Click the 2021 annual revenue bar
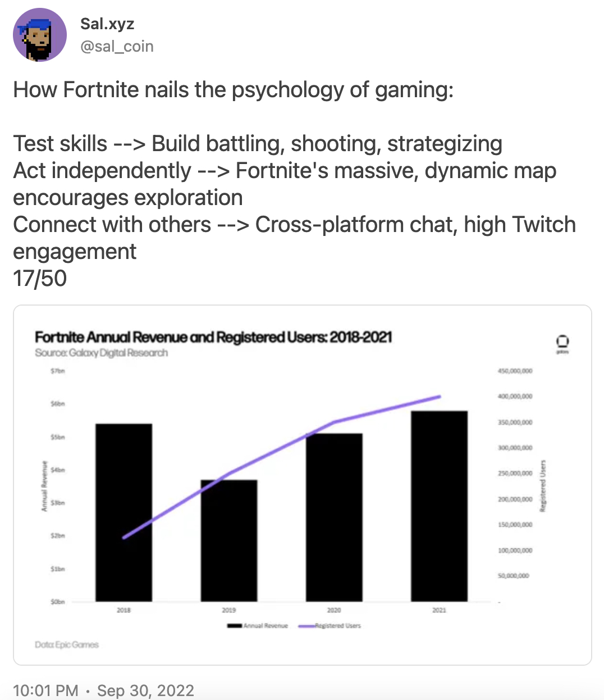The image size is (604, 700). (440, 506)
